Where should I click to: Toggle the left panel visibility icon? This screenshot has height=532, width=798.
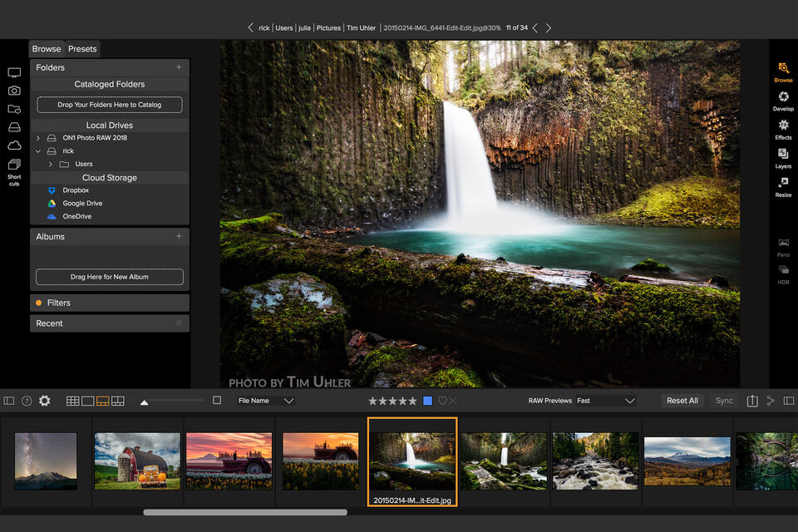pyautogui.click(x=9, y=401)
